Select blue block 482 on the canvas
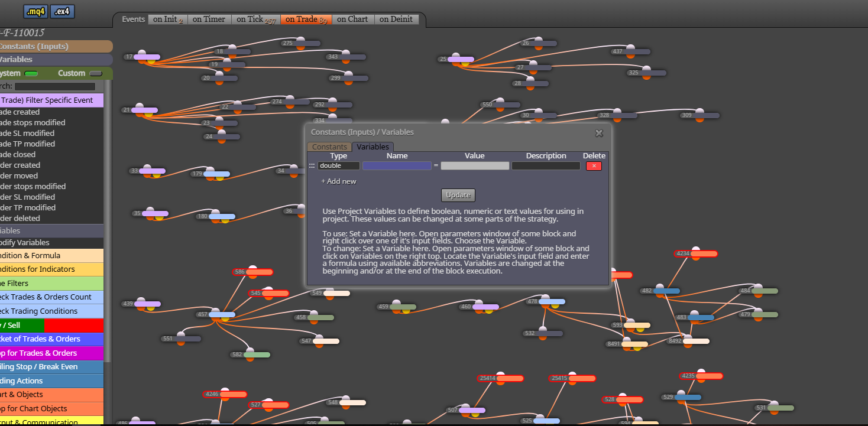 click(x=660, y=291)
